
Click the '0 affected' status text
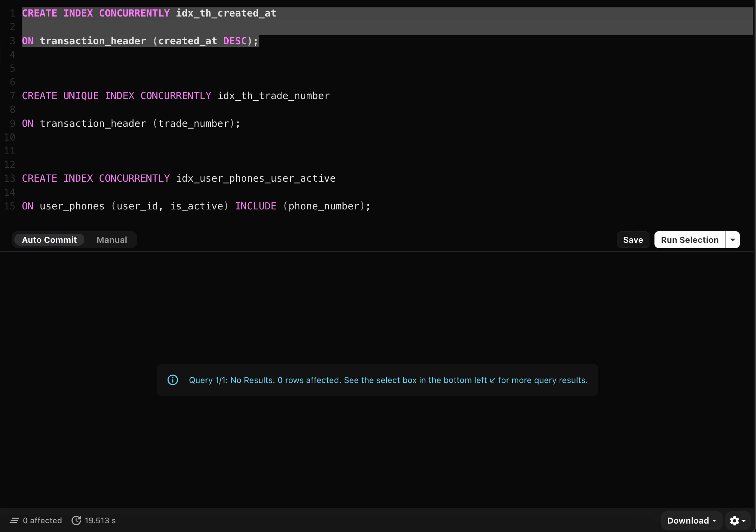click(x=42, y=520)
